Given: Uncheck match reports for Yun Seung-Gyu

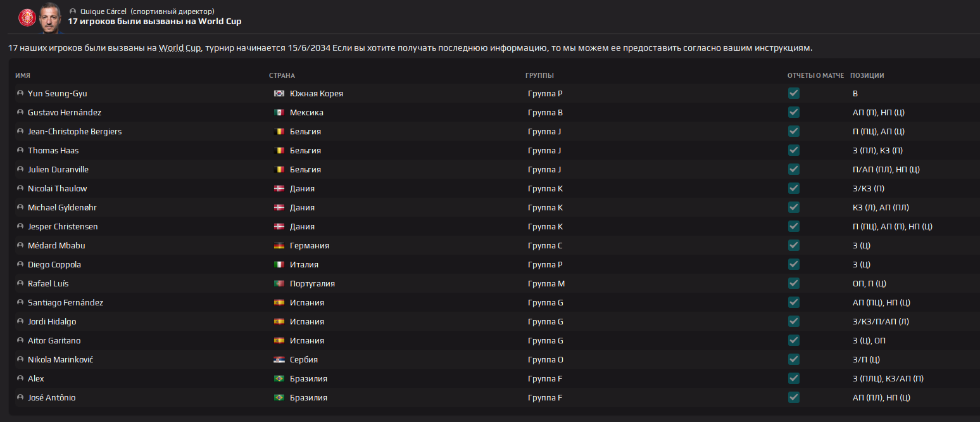Looking at the screenshot, I should click(794, 93).
